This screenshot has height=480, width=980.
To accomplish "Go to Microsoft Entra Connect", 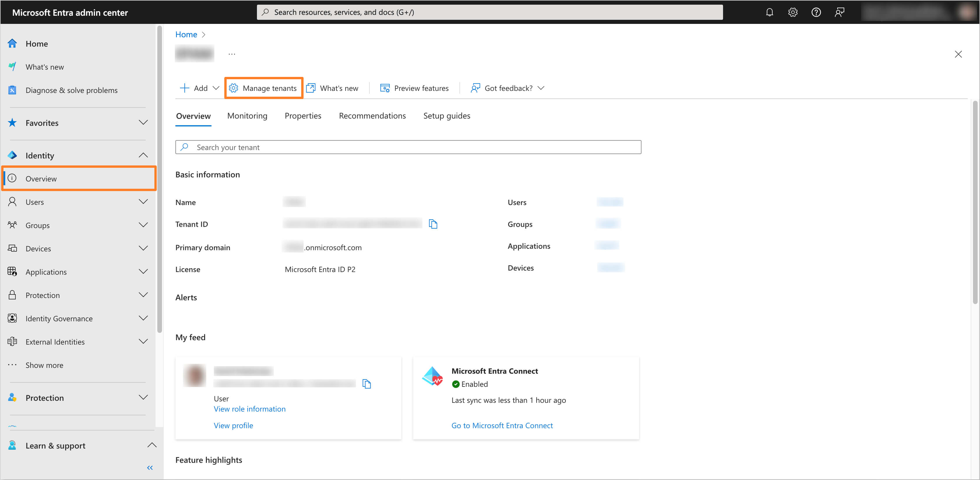I will click(502, 425).
